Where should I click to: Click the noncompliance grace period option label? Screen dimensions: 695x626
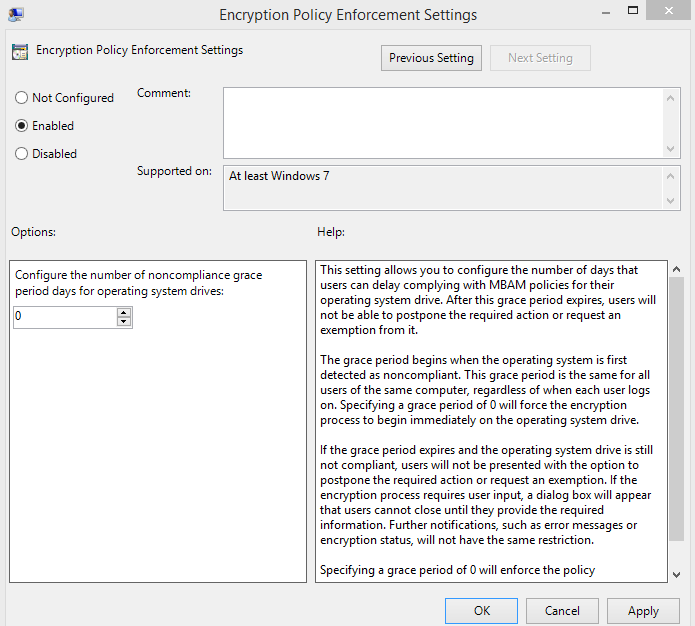tap(139, 283)
